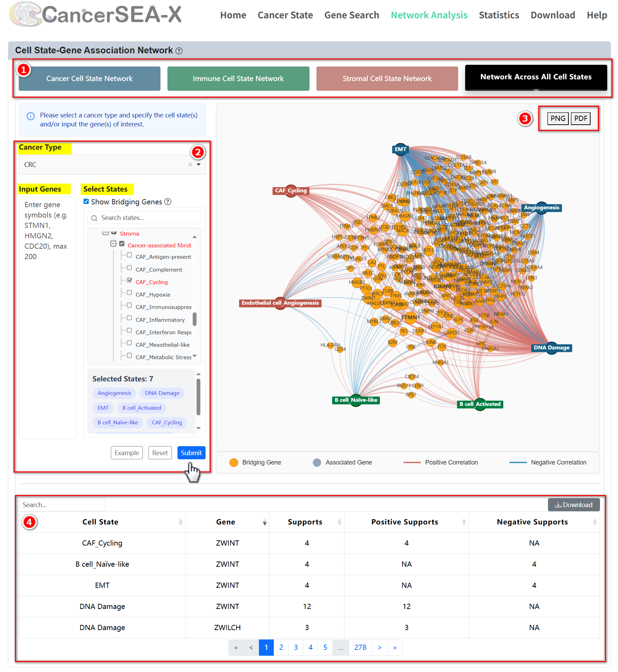Click the Bridging Gene orange legend swatch
618x672 pixels.
(234, 462)
